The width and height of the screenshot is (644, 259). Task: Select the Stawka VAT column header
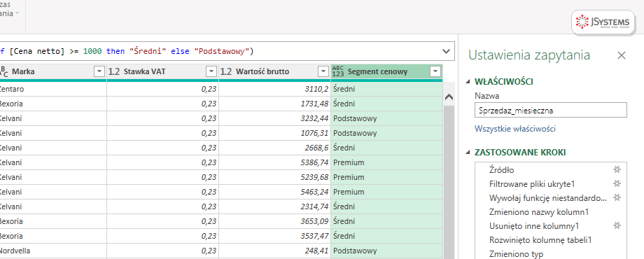point(144,71)
